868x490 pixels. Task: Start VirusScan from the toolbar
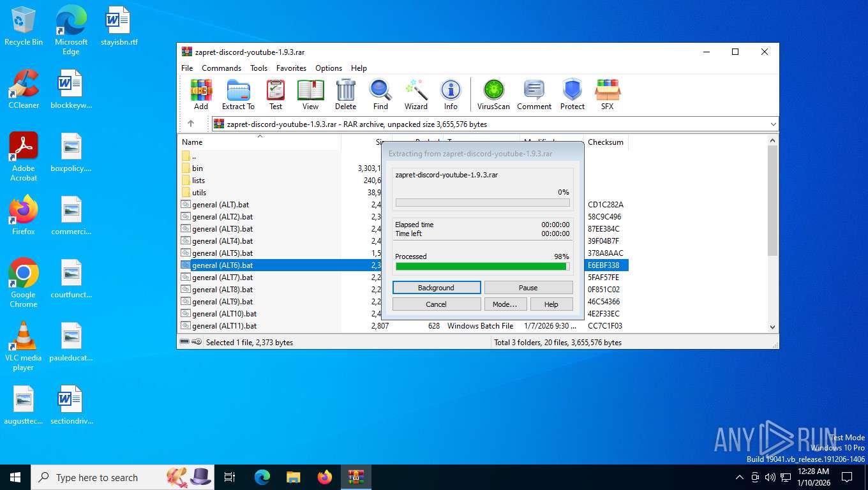coord(493,94)
